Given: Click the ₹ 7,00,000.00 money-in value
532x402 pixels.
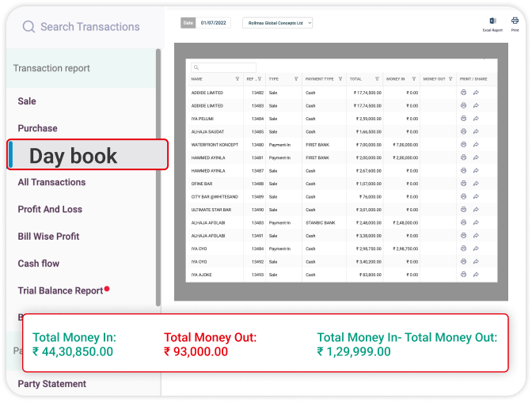Looking at the screenshot, I should click(405, 145).
